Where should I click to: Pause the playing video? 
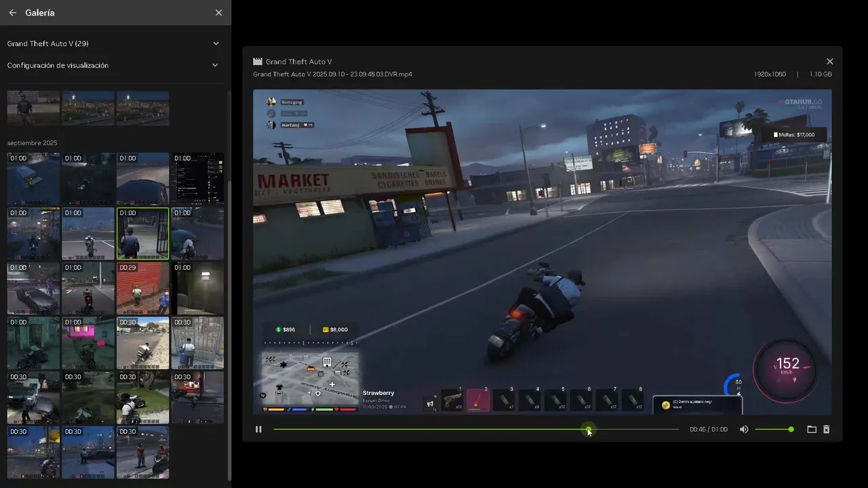258,429
